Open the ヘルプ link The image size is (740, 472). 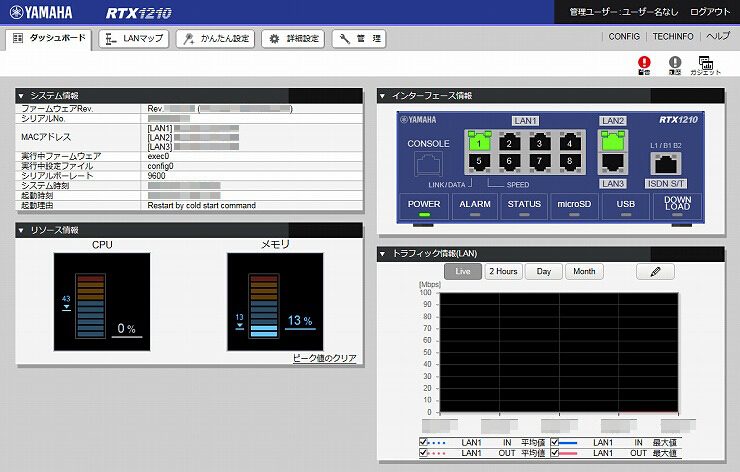pos(718,36)
